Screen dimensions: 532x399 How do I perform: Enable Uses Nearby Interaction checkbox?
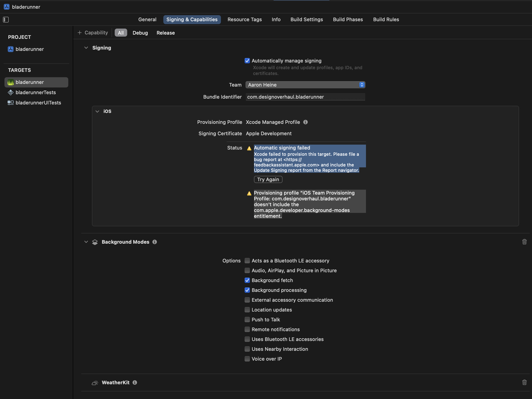point(247,349)
